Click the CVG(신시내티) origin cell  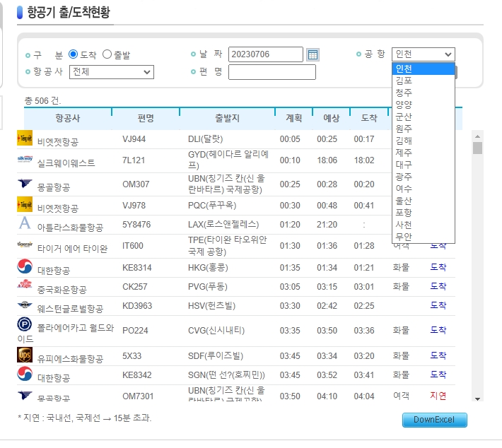216,330
